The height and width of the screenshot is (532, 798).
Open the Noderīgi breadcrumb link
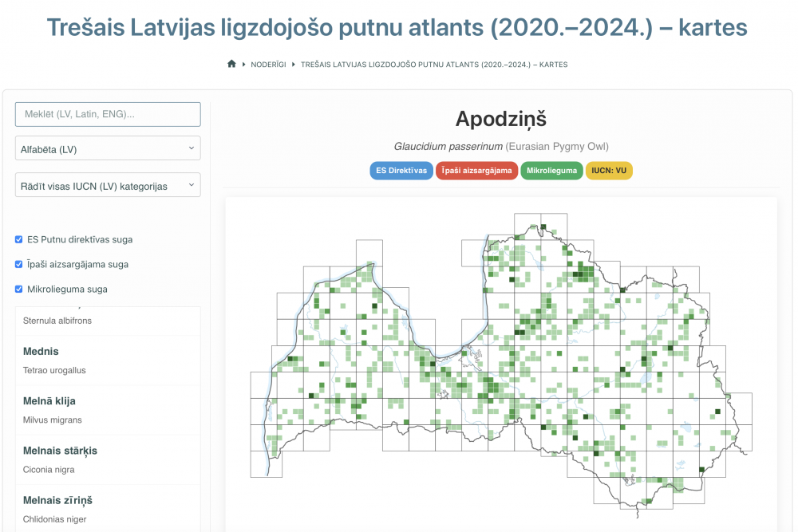tap(270, 65)
